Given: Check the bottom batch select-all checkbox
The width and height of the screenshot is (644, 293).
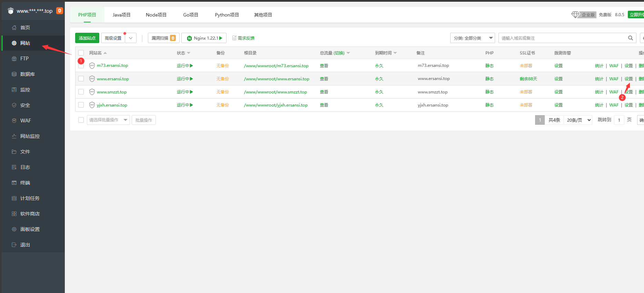Looking at the screenshot, I should point(81,120).
